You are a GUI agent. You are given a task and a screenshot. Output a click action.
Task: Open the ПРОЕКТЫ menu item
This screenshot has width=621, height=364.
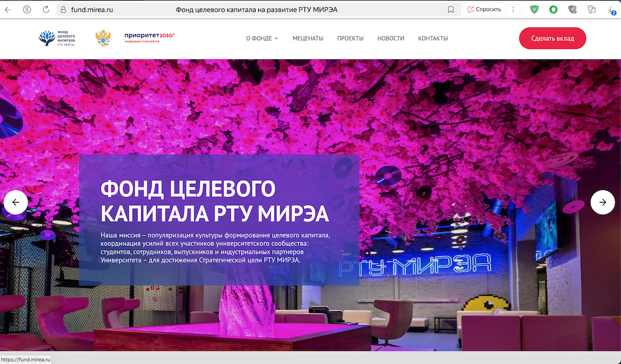[x=350, y=38]
